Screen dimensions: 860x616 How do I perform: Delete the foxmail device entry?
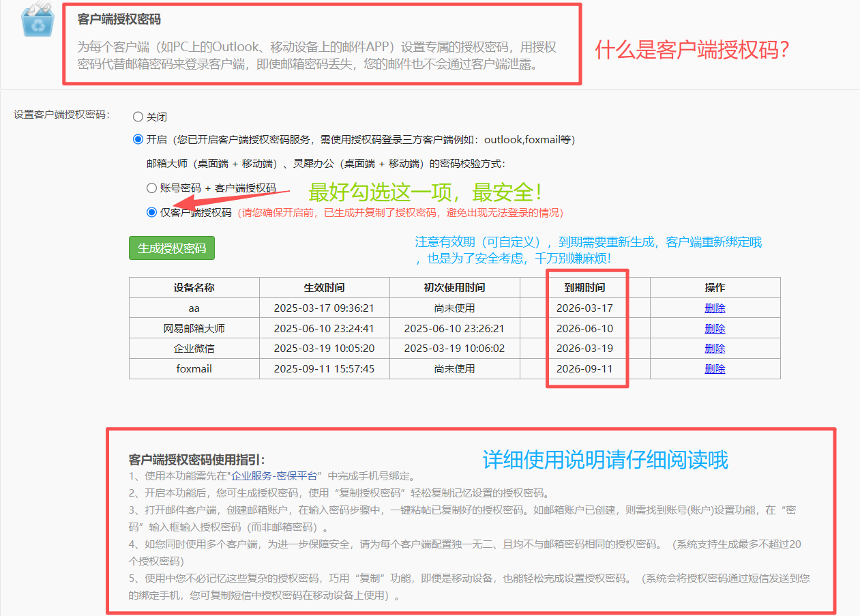click(715, 369)
